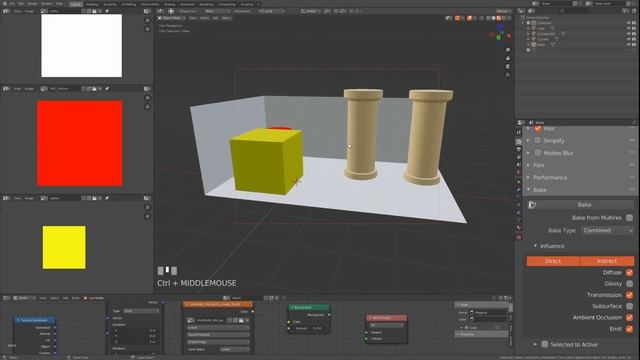Enable the Selected to Active checkbox
This screenshot has width=640, height=360.
coord(544,344)
